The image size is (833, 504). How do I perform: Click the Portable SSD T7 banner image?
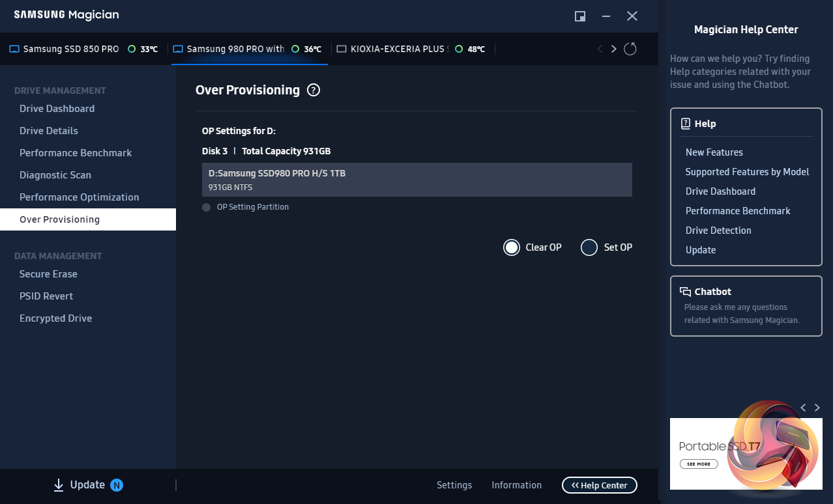[746, 454]
